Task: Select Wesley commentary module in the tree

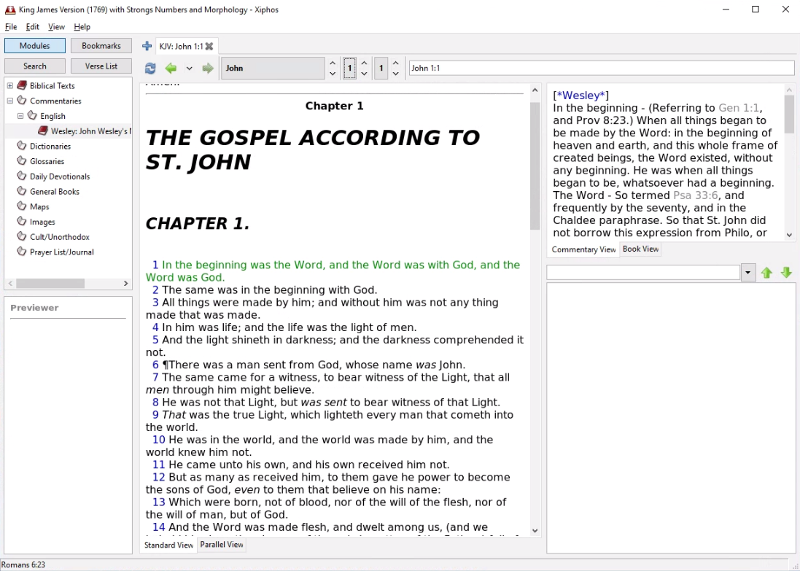Action: [90, 131]
